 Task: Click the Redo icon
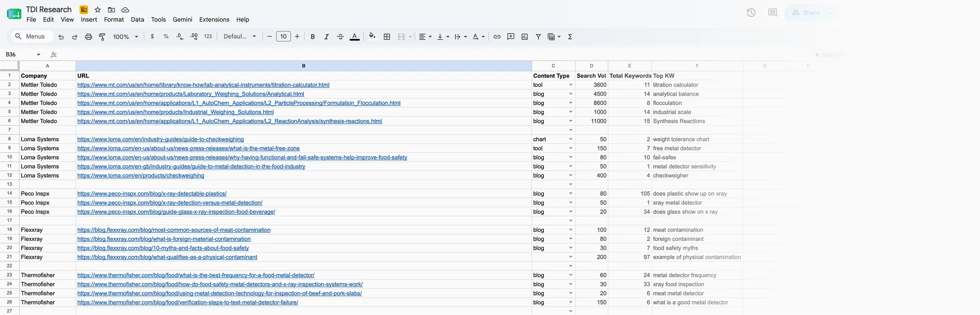point(74,37)
